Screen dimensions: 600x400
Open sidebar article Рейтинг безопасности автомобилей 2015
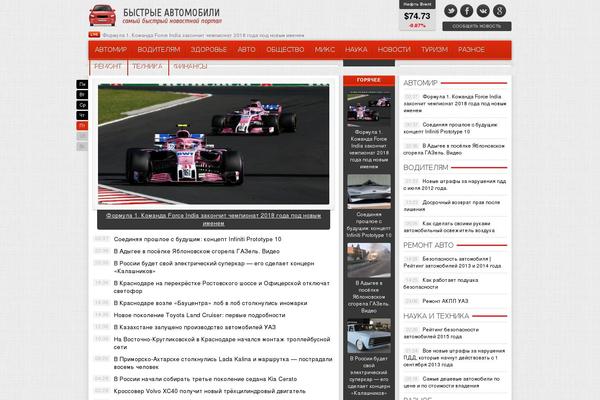(441, 333)
